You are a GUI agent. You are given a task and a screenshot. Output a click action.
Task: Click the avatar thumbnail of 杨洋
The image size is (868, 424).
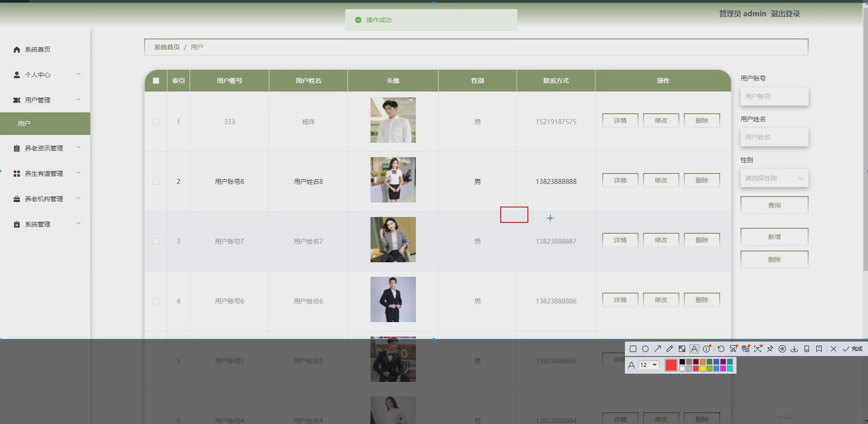coord(393,120)
